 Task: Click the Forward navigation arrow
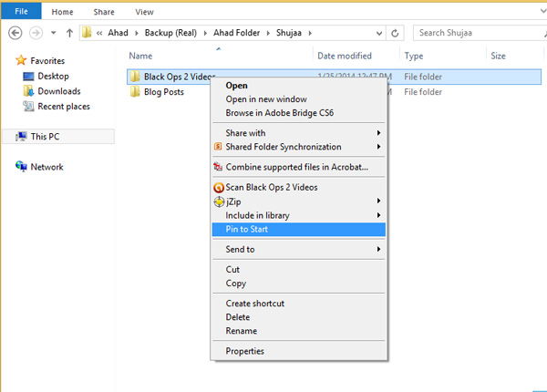[36, 33]
